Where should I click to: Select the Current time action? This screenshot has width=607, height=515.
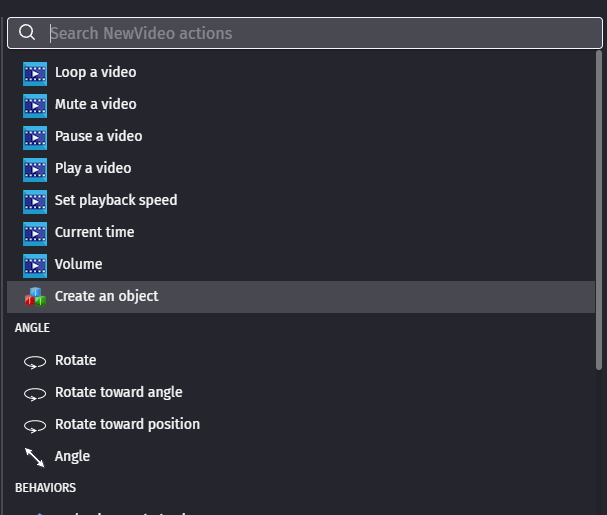tap(94, 232)
